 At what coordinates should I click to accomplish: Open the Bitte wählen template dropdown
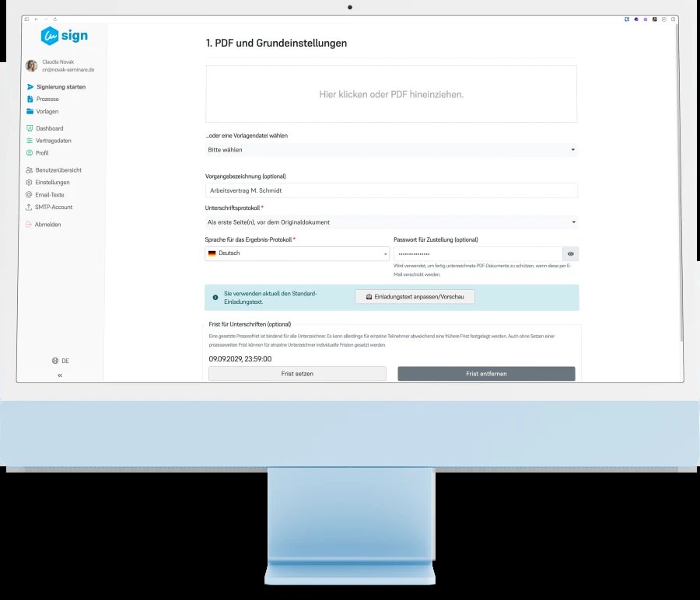coord(391,150)
